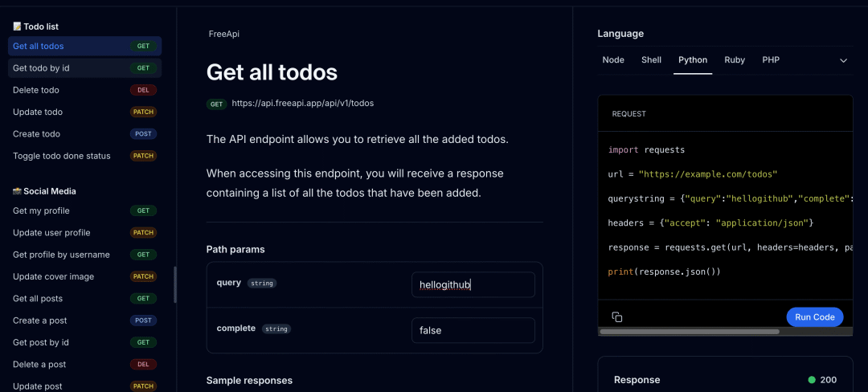The height and width of the screenshot is (392, 868).
Task: Expand the more languages chevron dropdown
Action: (x=843, y=60)
